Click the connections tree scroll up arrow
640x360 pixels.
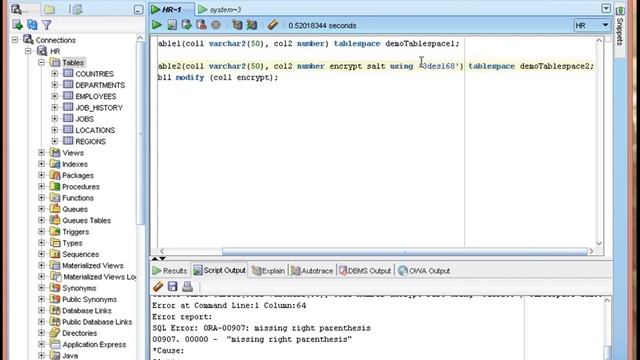click(140, 38)
